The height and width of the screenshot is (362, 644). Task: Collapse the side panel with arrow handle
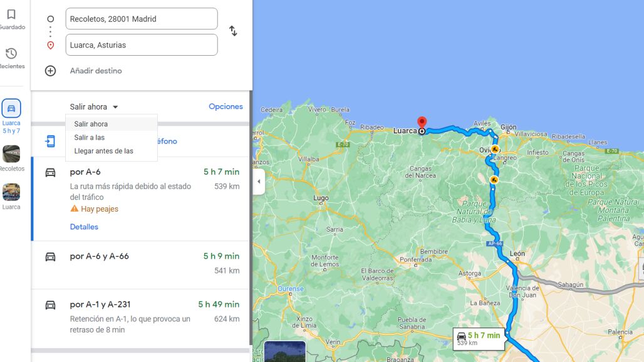[x=259, y=182]
